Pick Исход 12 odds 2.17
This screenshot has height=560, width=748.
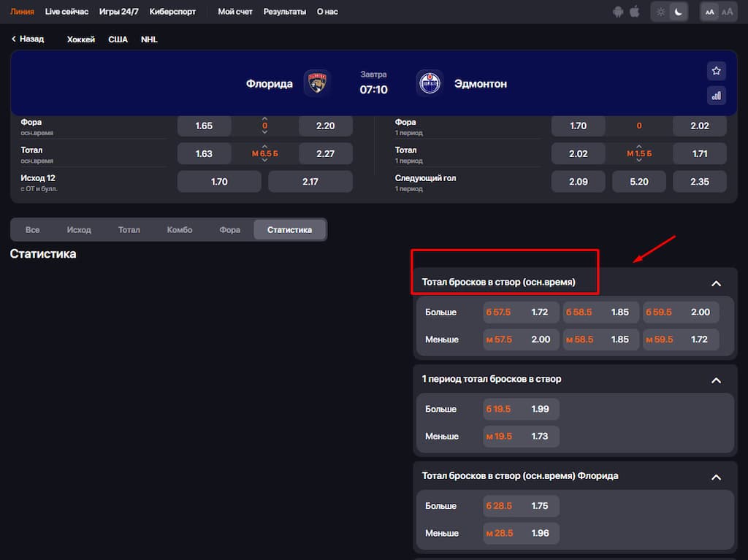click(310, 182)
